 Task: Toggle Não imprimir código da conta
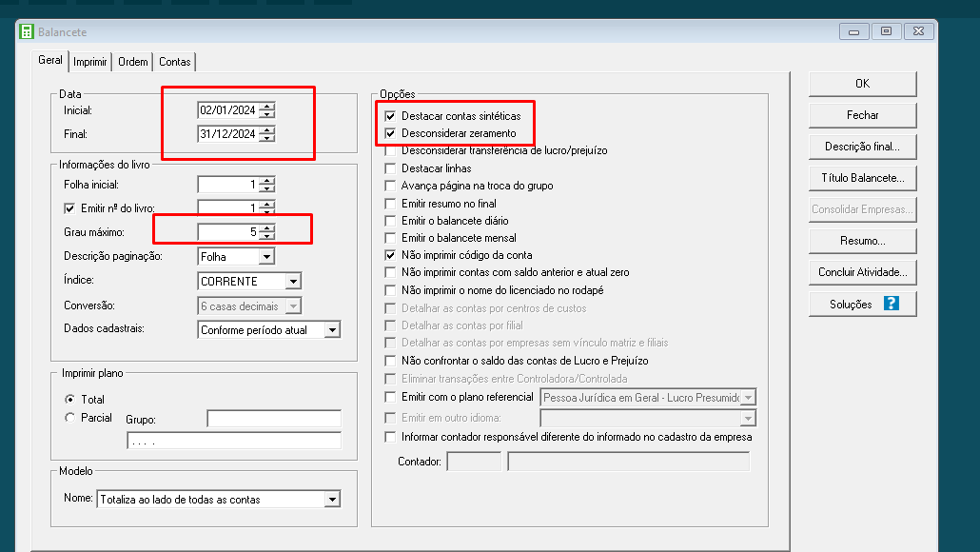click(x=390, y=255)
